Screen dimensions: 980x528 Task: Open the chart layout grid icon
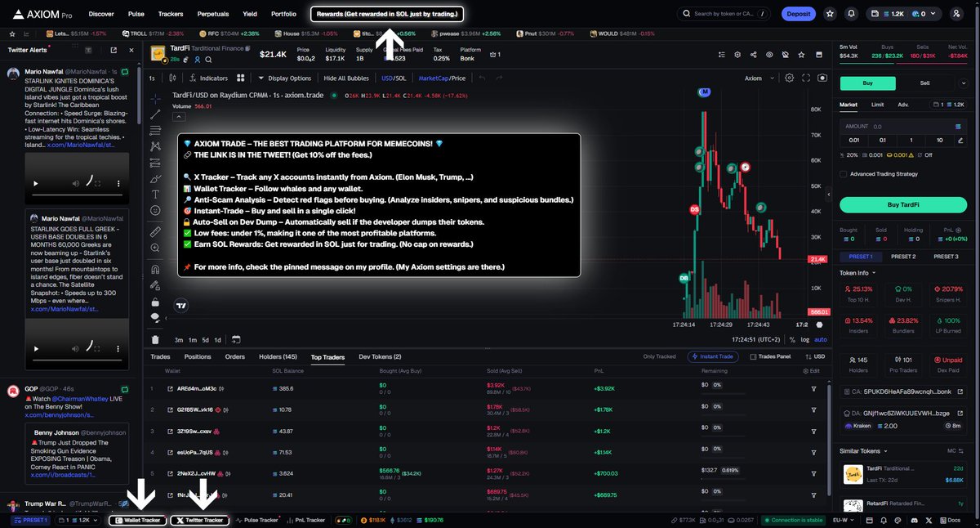pyautogui.click(x=241, y=78)
